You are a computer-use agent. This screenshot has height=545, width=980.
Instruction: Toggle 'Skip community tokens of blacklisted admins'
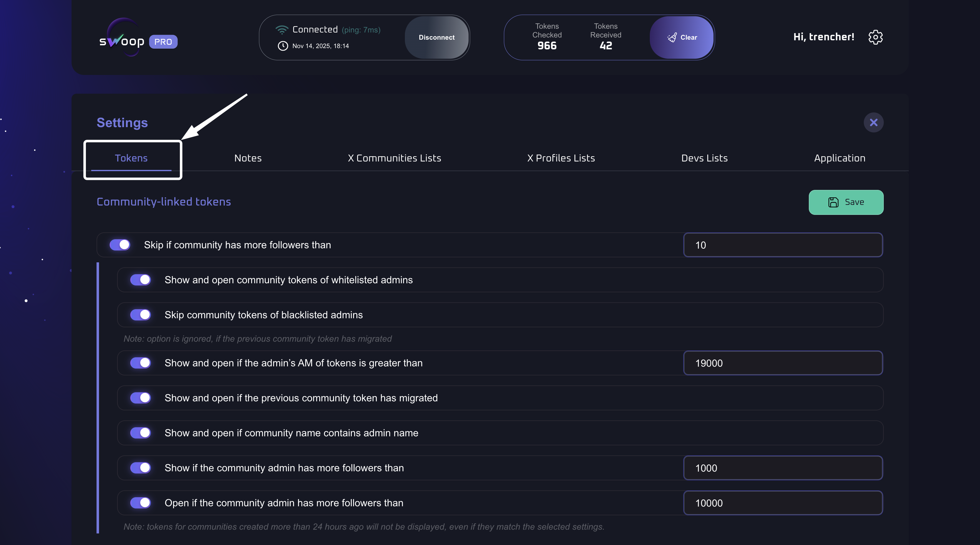click(x=140, y=315)
